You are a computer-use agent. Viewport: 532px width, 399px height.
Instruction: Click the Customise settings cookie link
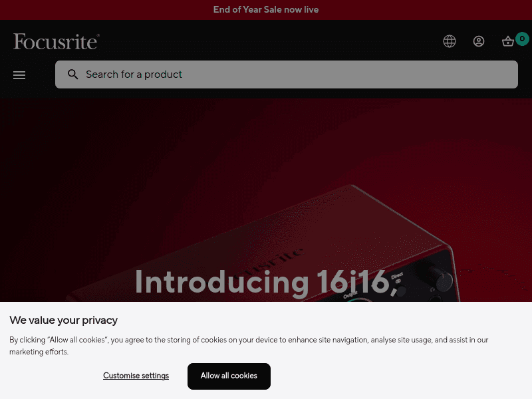[x=136, y=376]
